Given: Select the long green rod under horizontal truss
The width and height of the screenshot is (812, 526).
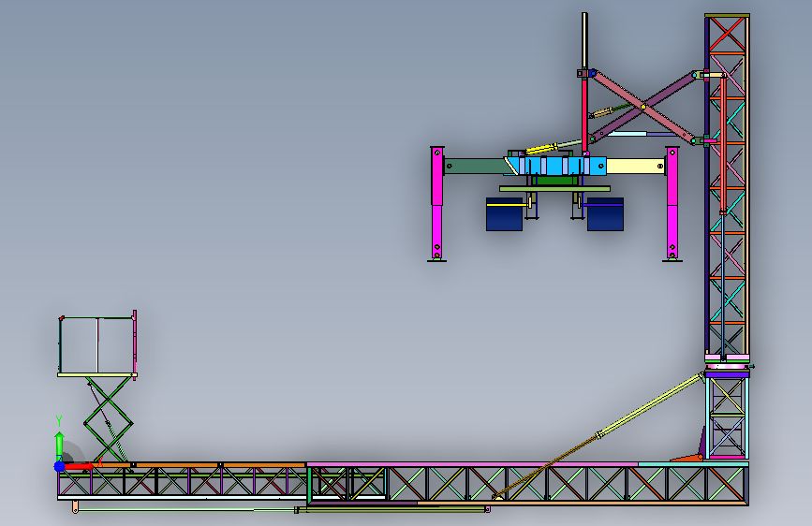Looking at the screenshot, I should point(186,510).
